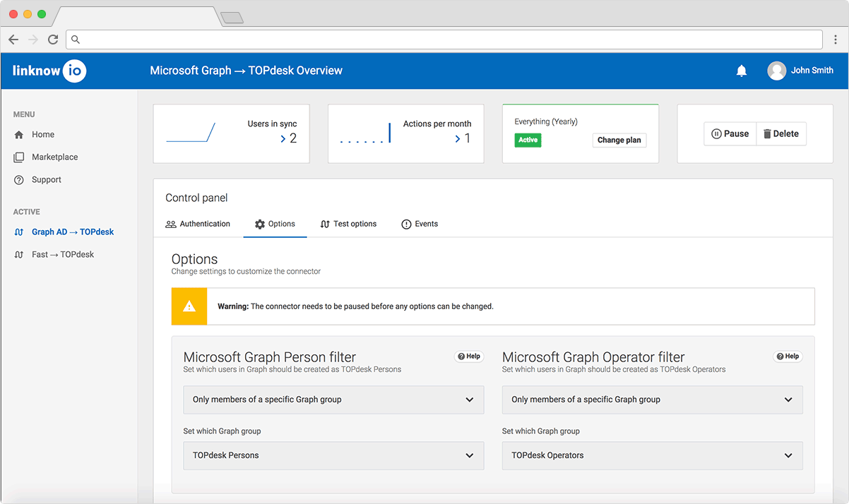Go to Home in sidebar menu

point(43,135)
